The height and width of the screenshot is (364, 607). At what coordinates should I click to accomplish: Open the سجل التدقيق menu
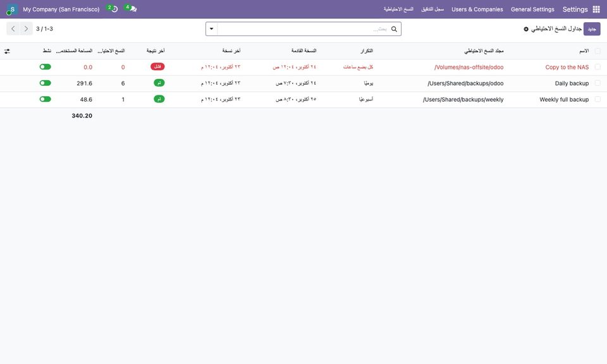pyautogui.click(x=432, y=9)
